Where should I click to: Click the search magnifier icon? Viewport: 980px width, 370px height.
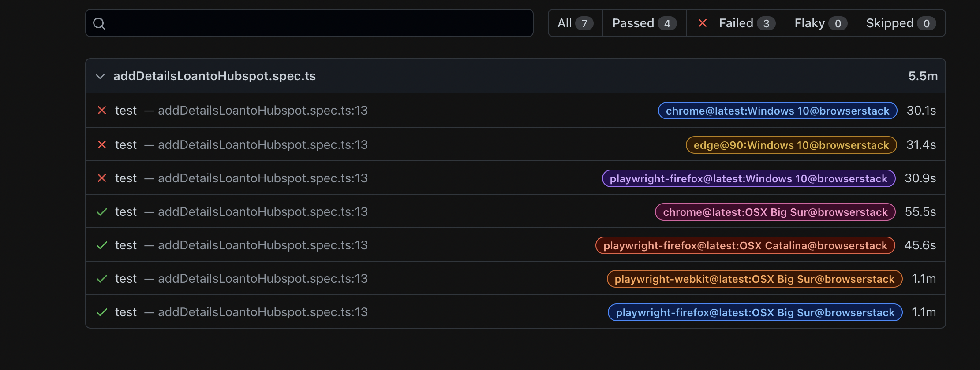coord(99,23)
